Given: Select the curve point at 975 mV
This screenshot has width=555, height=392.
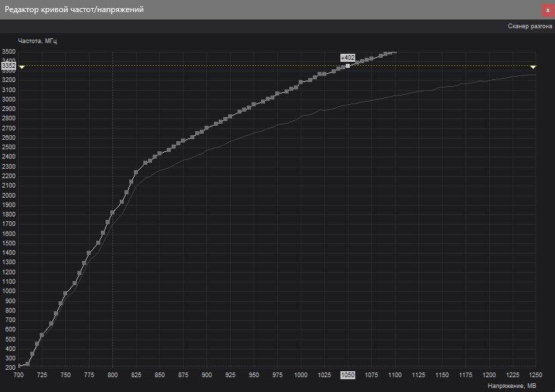Looking at the screenshot, I should (277, 93).
